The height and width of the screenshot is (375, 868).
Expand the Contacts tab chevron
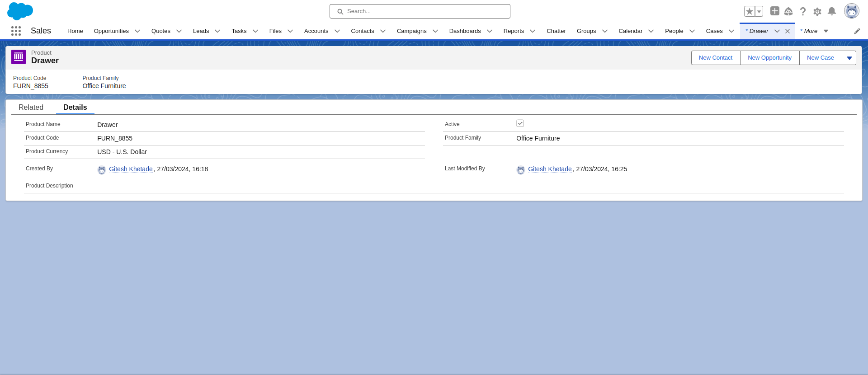click(x=383, y=31)
